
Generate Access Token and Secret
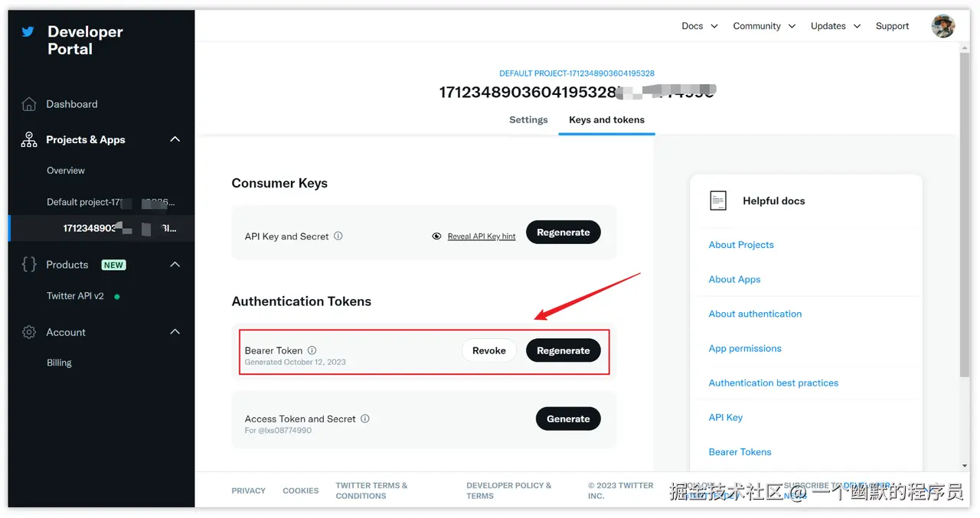click(568, 419)
